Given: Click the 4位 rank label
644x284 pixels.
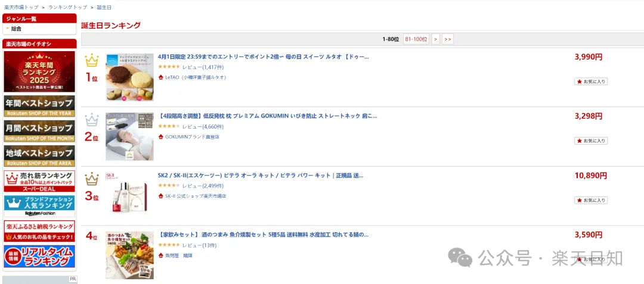Looking at the screenshot, I should tap(92, 236).
